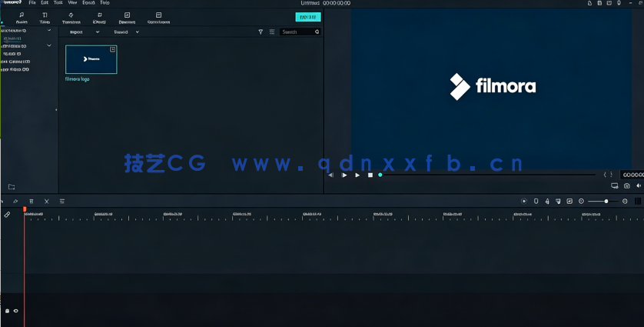The image size is (644, 327).
Task: Switch to the Titles tab
Action: point(45,18)
